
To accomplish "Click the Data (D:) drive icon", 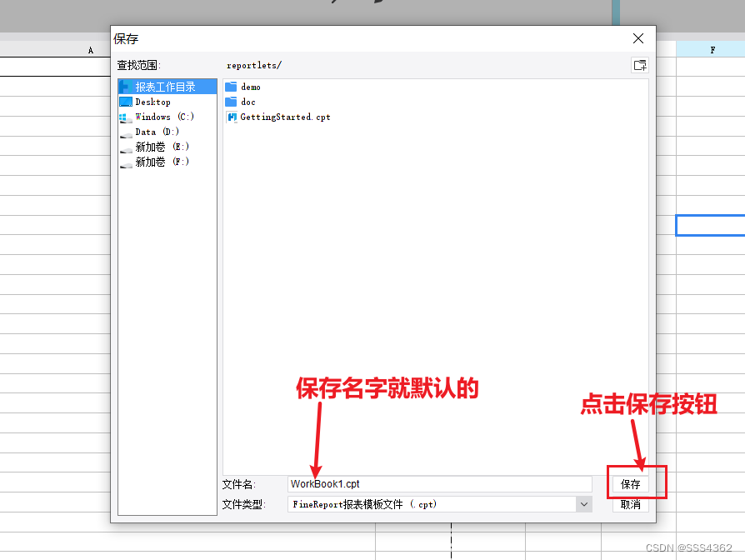I will pos(126,135).
